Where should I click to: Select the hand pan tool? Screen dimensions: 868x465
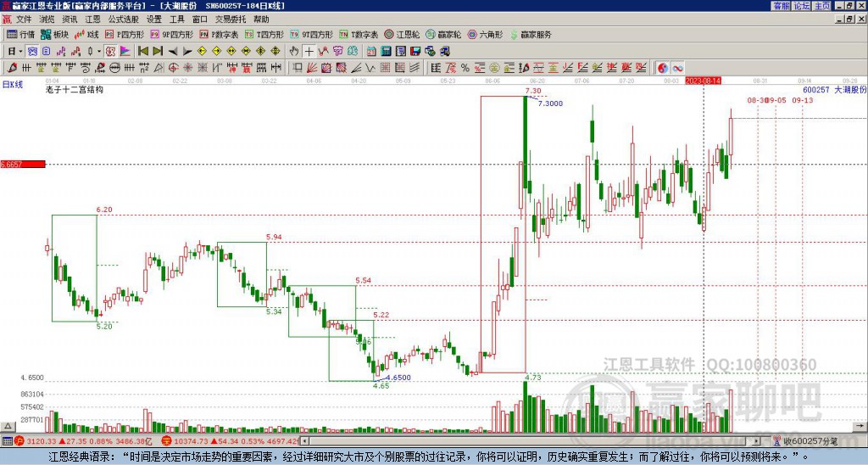coord(294,52)
